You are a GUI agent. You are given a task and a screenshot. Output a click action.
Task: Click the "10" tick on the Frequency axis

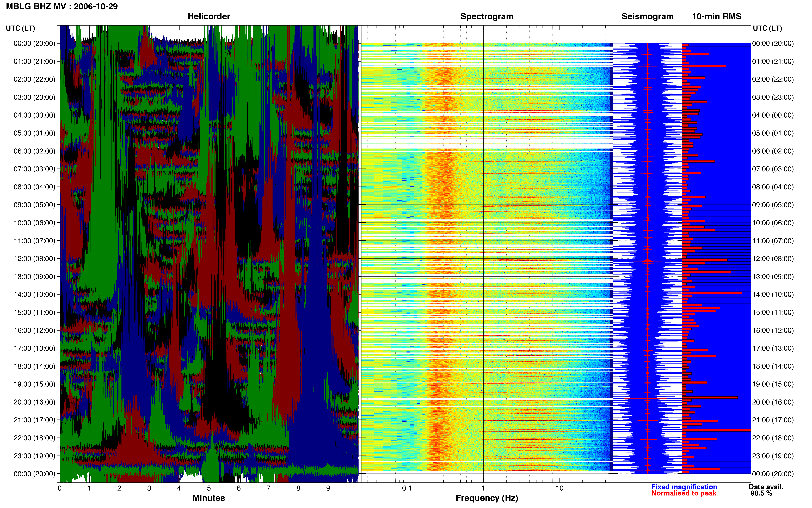tap(559, 488)
